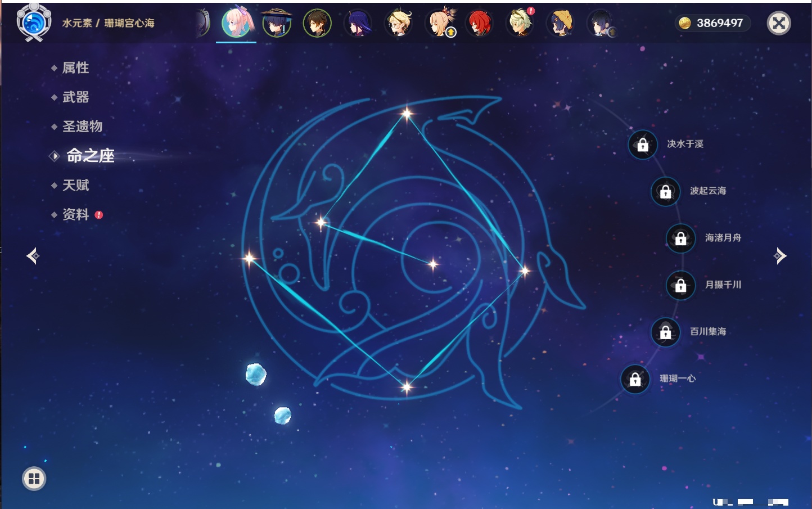Select Kokomi's pink-haired avatar
The image size is (812, 509).
click(236, 22)
